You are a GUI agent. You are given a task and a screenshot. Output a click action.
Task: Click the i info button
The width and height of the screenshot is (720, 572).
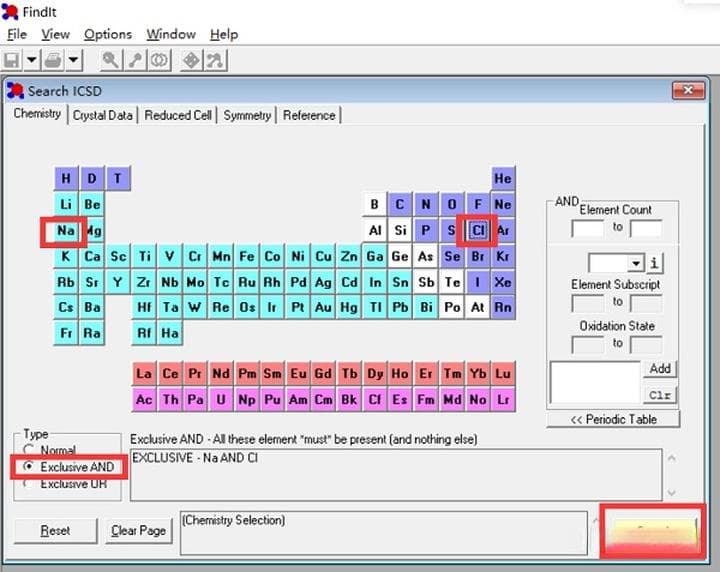[654, 263]
